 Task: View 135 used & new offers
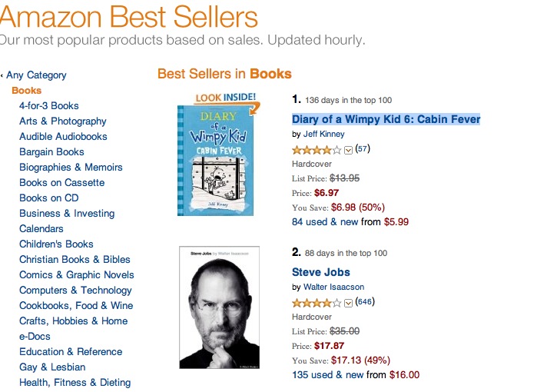pos(328,375)
